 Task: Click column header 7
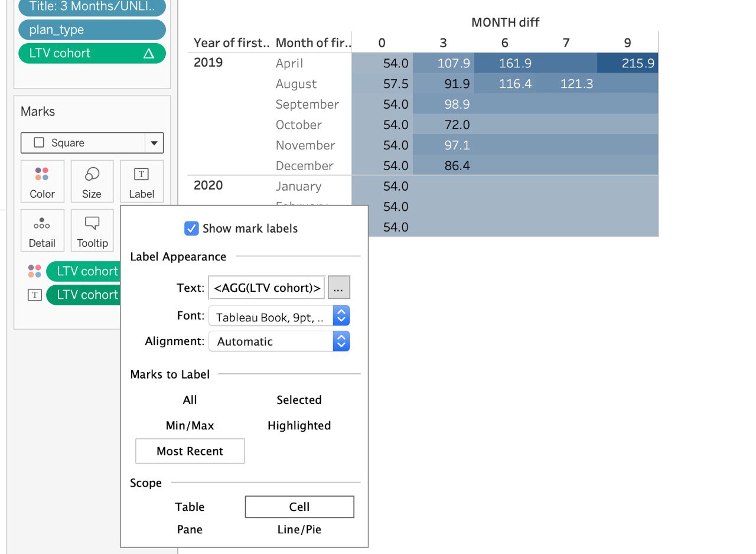pos(566,43)
